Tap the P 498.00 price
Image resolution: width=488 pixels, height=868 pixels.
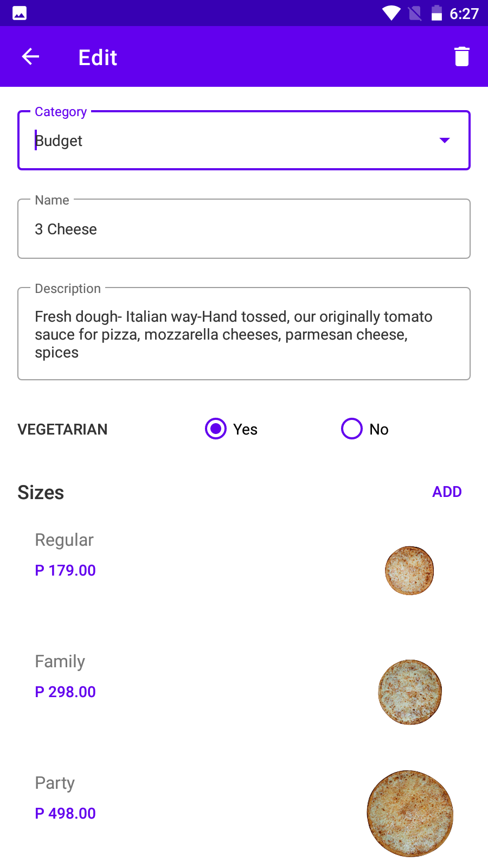pos(66,814)
